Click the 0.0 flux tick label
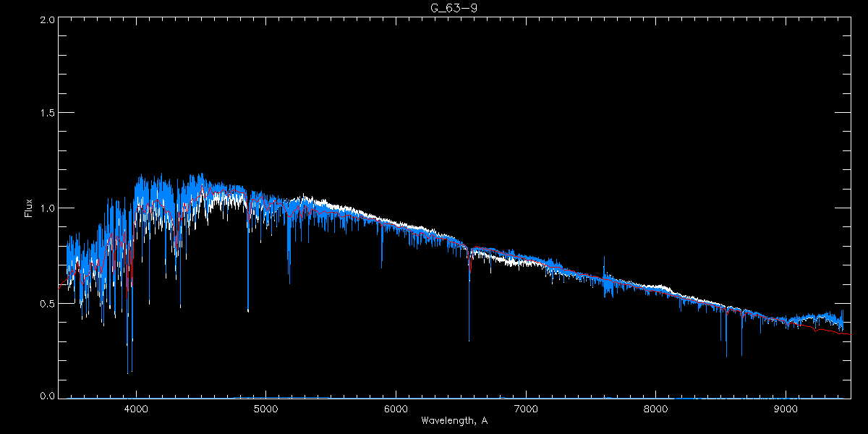This screenshot has height=434, width=868. click(x=45, y=396)
